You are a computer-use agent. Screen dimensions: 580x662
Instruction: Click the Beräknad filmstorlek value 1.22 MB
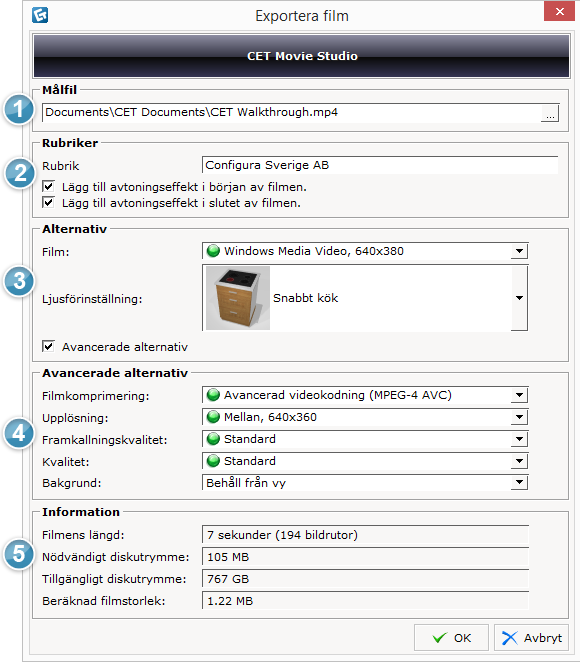(x=366, y=601)
